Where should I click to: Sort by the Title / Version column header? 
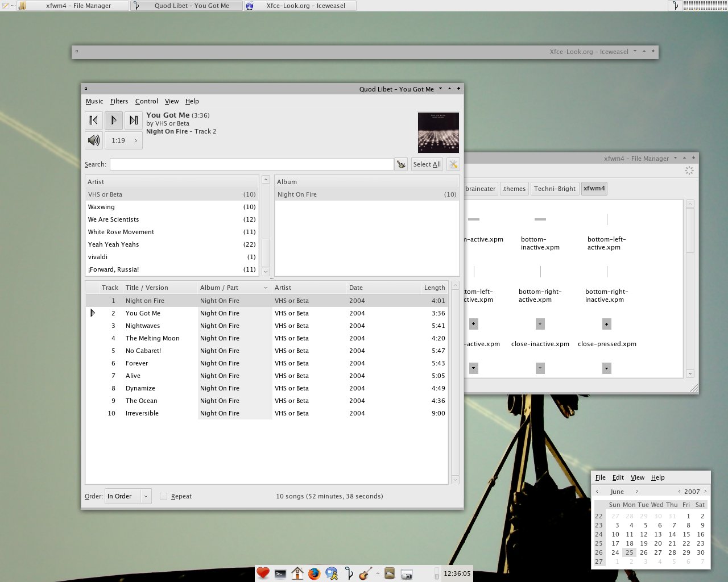tap(160, 288)
